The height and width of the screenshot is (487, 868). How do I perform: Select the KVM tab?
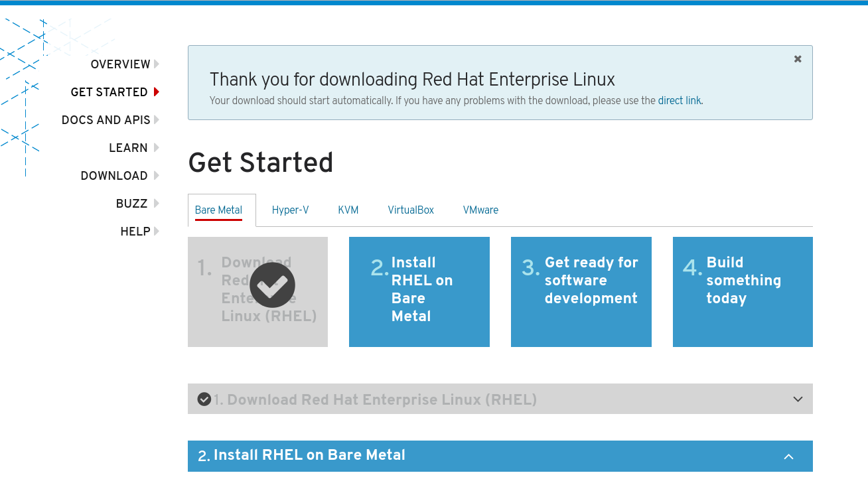348,210
